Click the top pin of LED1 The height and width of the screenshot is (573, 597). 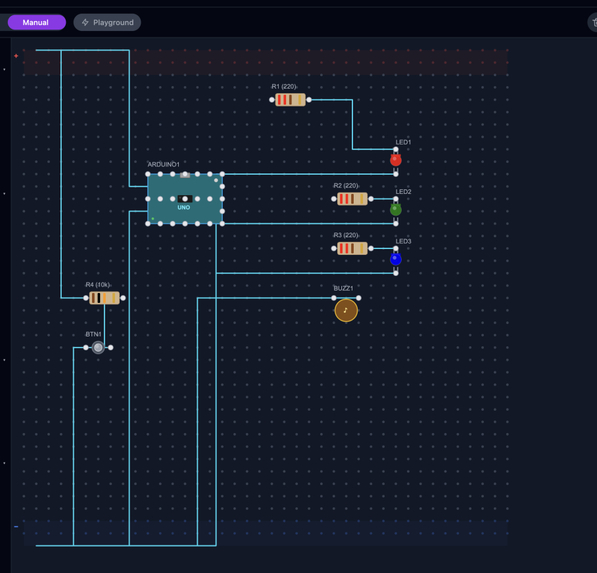tap(396, 149)
